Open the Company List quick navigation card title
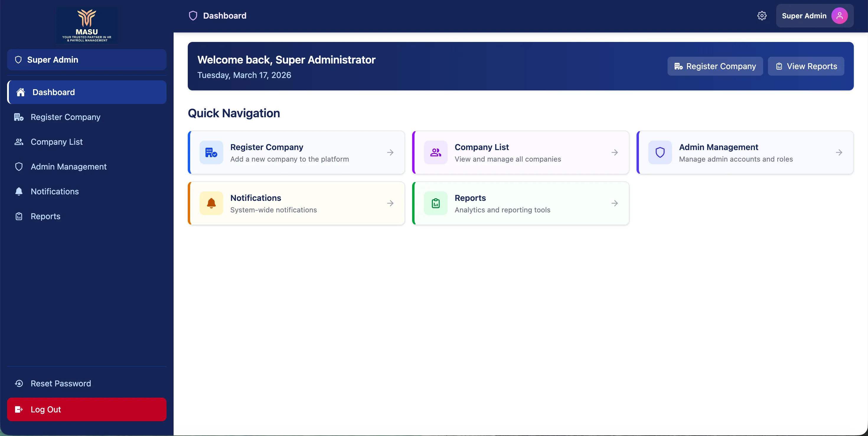The image size is (868, 436). coord(482,147)
